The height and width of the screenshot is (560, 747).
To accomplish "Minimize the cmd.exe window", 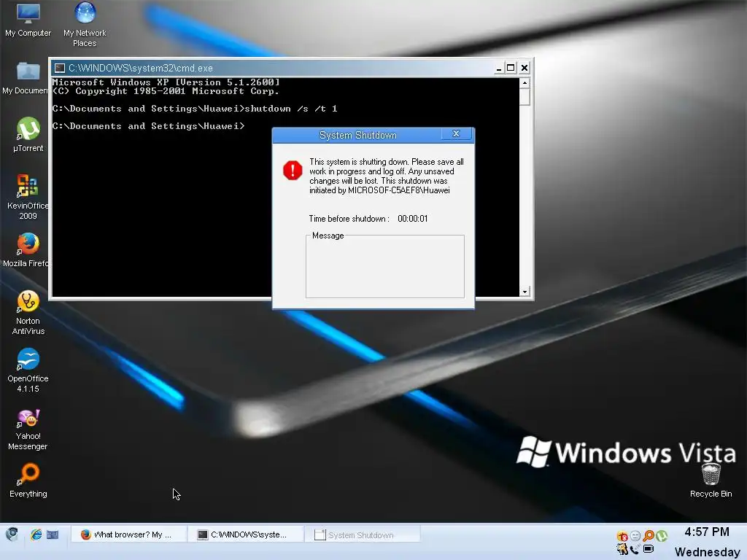I will [x=498, y=68].
